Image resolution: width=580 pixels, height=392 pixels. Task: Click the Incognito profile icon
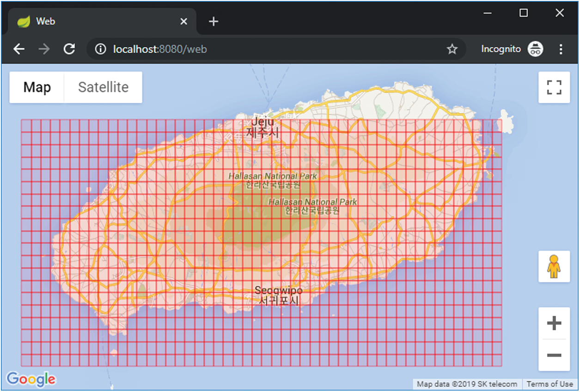tap(536, 49)
